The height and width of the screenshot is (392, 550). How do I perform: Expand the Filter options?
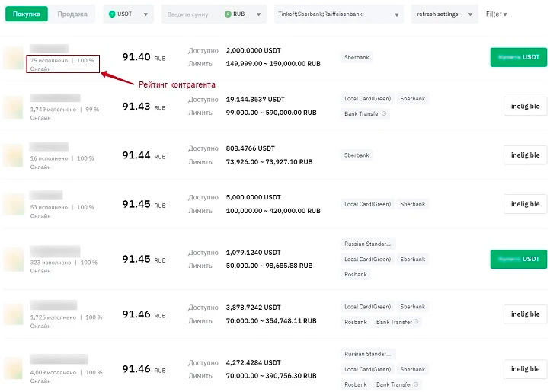click(497, 14)
